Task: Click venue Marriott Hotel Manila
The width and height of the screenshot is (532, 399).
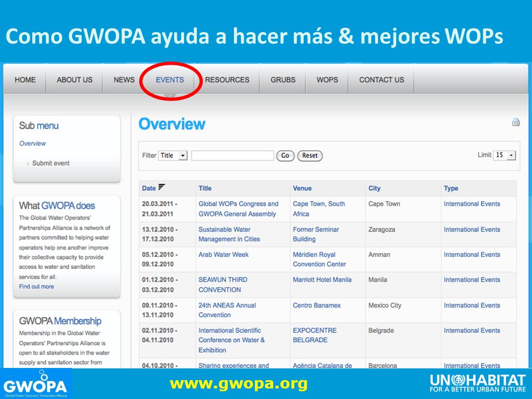Action: pyautogui.click(x=323, y=279)
